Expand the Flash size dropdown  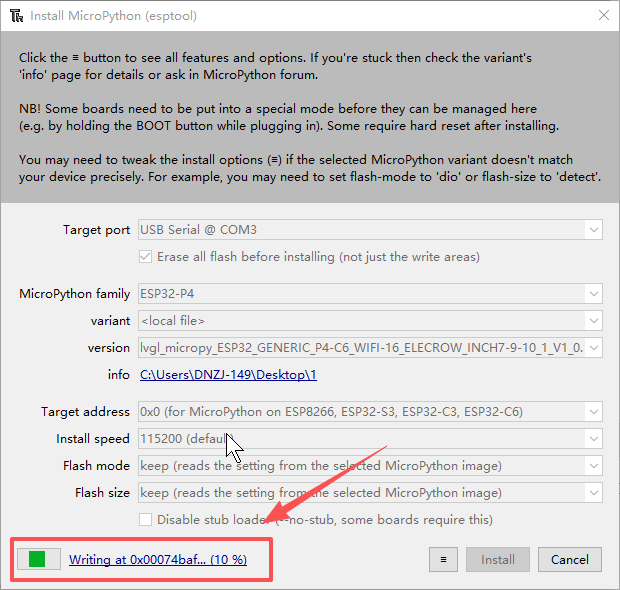click(x=594, y=493)
